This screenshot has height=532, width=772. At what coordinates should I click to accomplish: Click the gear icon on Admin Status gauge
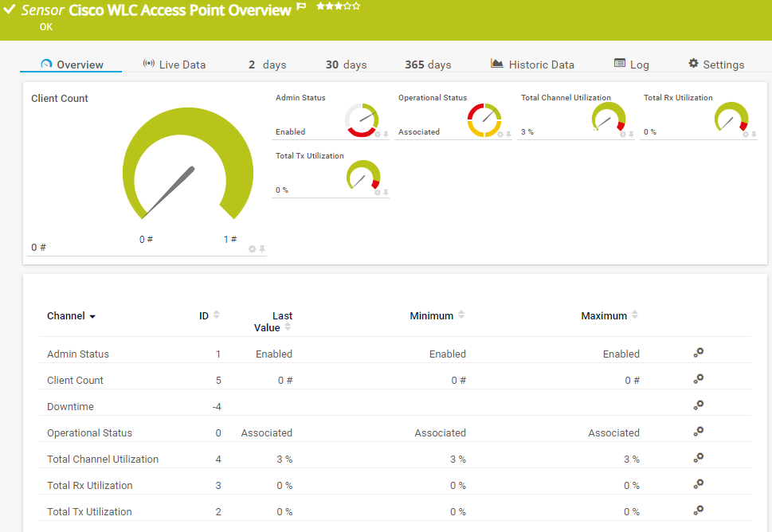tap(378, 135)
